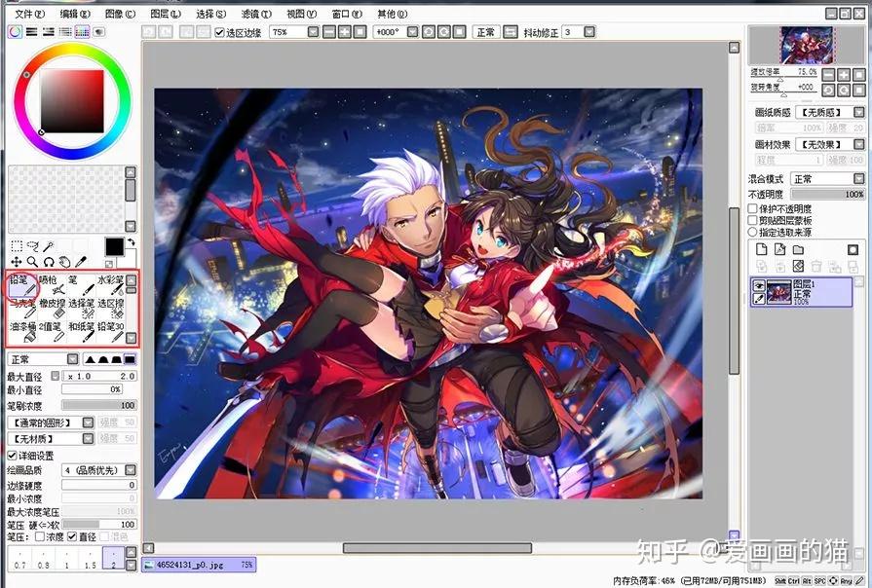
Task: Open the 【通常的圆形】 brush shape dropdown
Action: pos(88,423)
